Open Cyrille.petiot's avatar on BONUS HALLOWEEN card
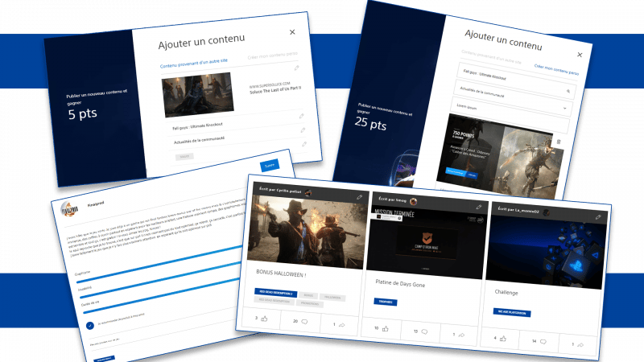This screenshot has height=362, width=644. coord(308,192)
